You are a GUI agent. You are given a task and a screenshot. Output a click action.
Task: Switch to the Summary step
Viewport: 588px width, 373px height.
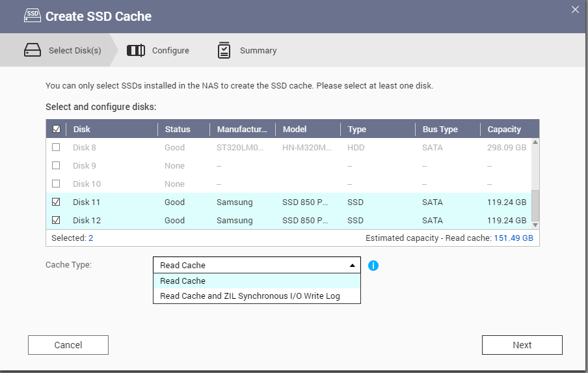[258, 50]
